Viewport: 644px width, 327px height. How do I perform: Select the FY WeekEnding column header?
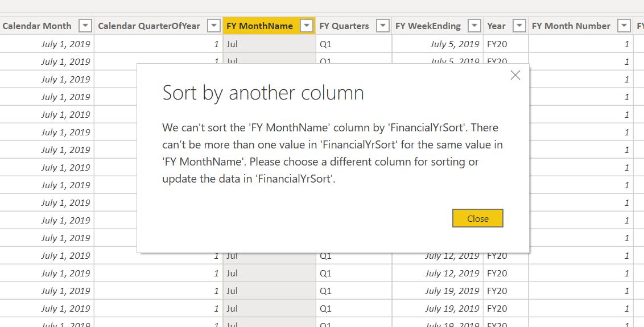pyautogui.click(x=428, y=26)
